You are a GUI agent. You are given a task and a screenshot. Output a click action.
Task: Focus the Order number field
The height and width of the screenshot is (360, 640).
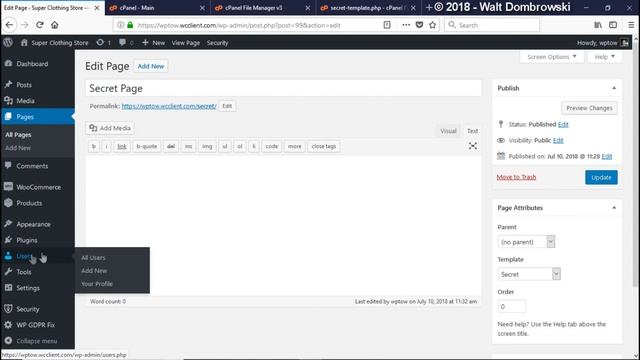[512, 306]
